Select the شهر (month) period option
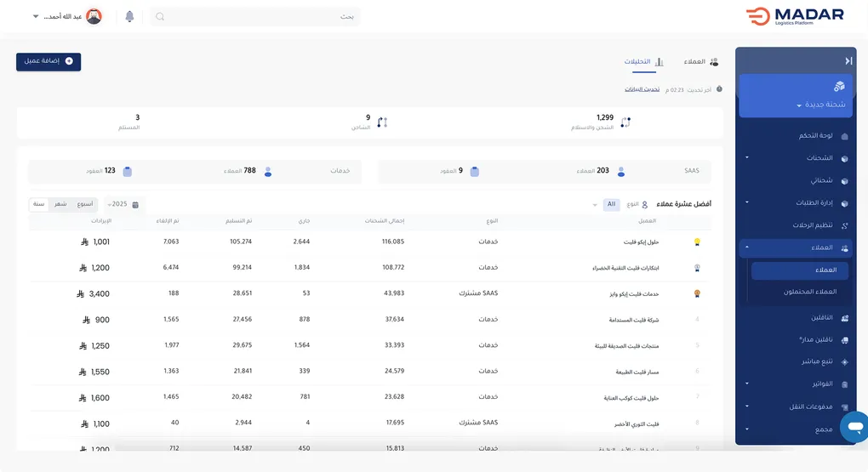Viewport: 868px width, 472px height. [61, 204]
